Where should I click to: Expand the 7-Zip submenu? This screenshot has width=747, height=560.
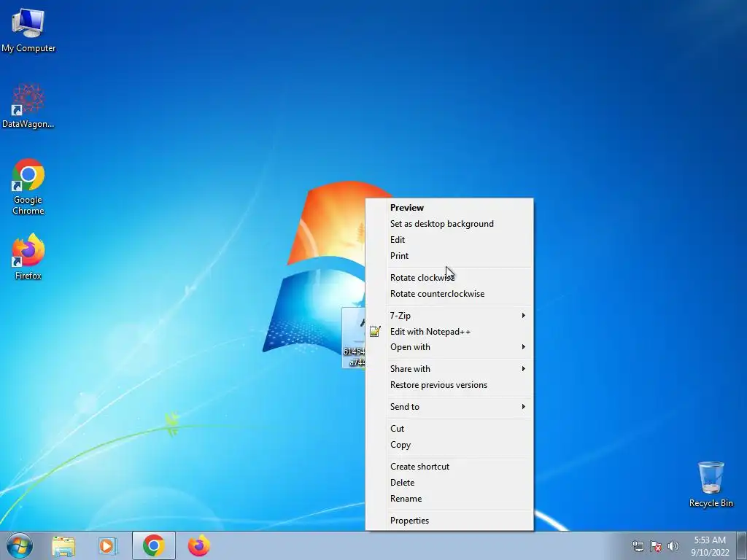449,315
